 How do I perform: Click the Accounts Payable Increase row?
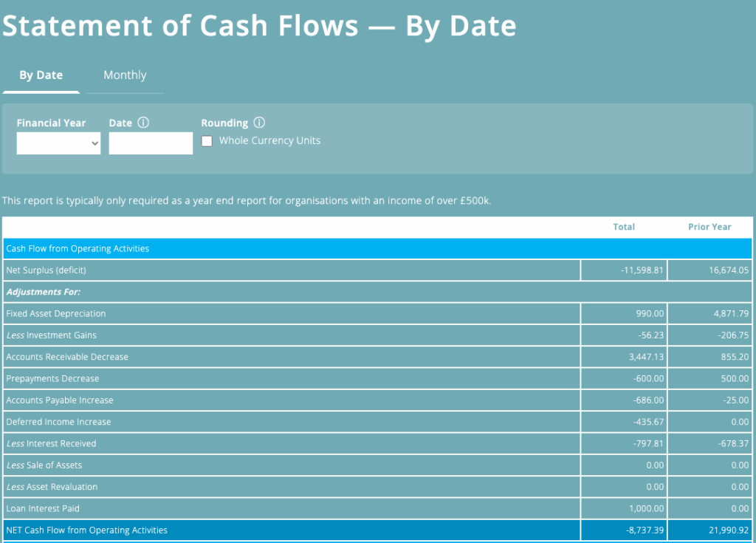tap(221, 400)
